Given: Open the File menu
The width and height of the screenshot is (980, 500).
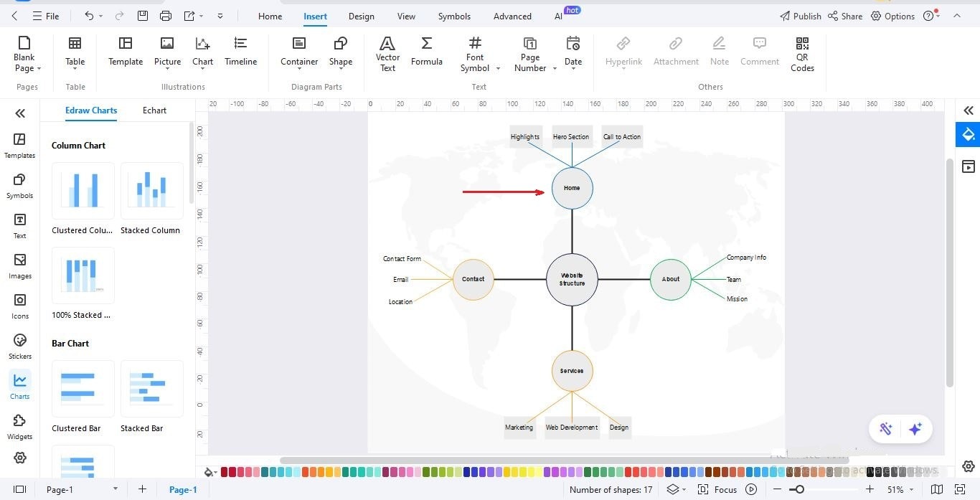Looking at the screenshot, I should (x=45, y=16).
